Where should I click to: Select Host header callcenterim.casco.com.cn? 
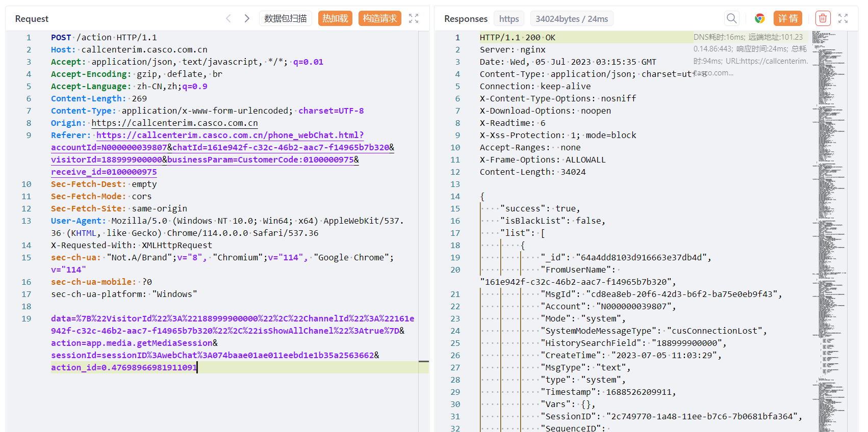tap(129, 49)
